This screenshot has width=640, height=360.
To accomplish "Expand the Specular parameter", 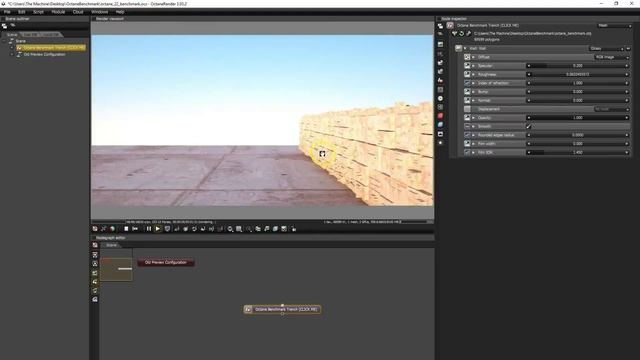I will click(x=473, y=66).
